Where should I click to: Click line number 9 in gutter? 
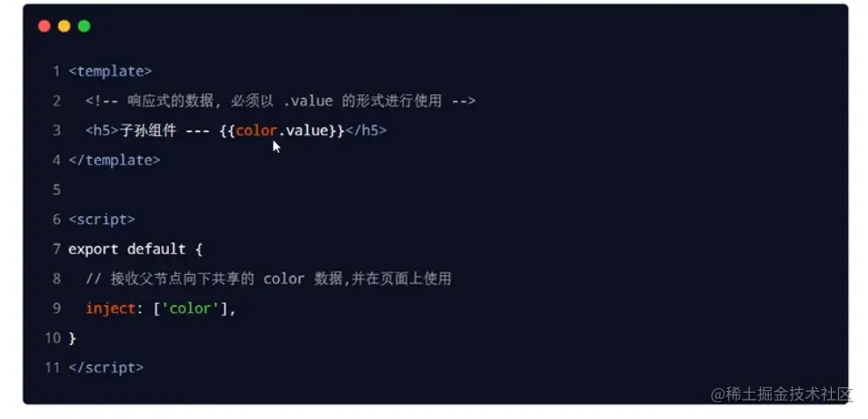(56, 308)
